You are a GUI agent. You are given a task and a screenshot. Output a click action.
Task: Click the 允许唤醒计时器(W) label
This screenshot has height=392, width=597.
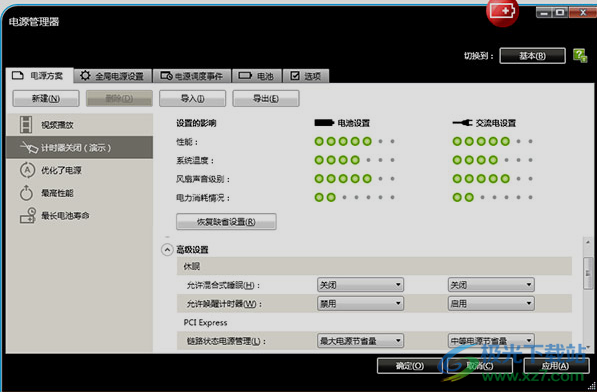224,304
